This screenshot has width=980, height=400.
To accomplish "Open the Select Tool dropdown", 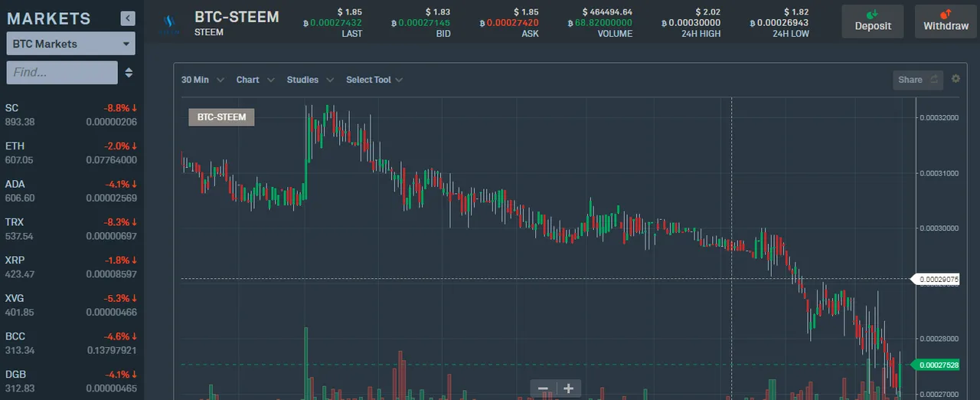I will (374, 80).
